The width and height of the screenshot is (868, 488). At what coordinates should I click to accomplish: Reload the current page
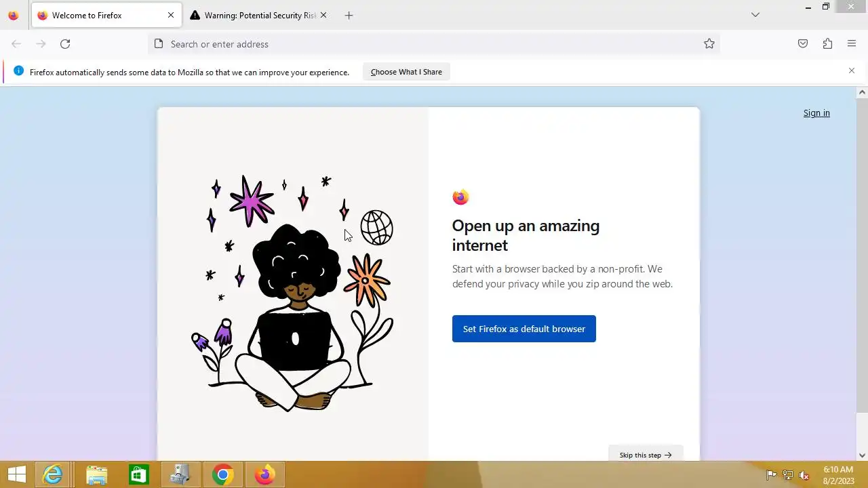65,44
